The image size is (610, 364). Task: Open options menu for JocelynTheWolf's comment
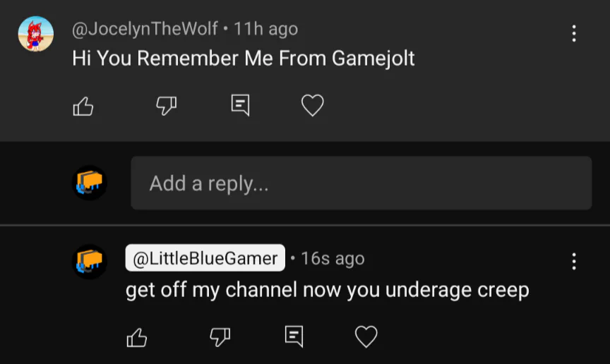coord(574,33)
